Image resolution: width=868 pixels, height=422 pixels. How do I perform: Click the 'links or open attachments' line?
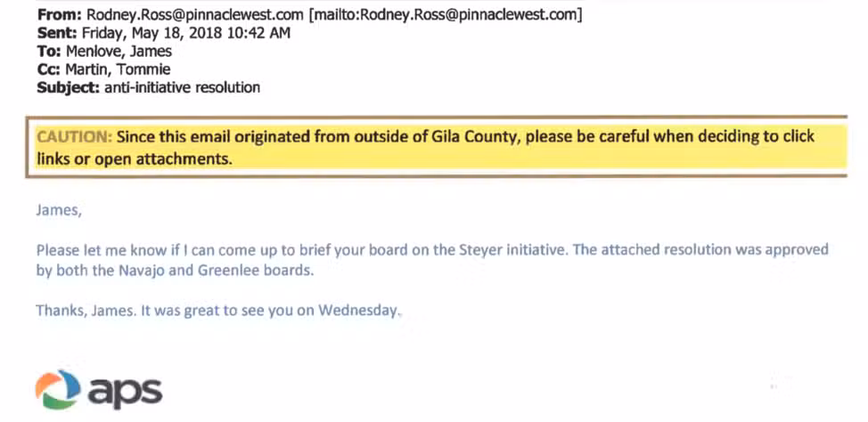point(134,158)
